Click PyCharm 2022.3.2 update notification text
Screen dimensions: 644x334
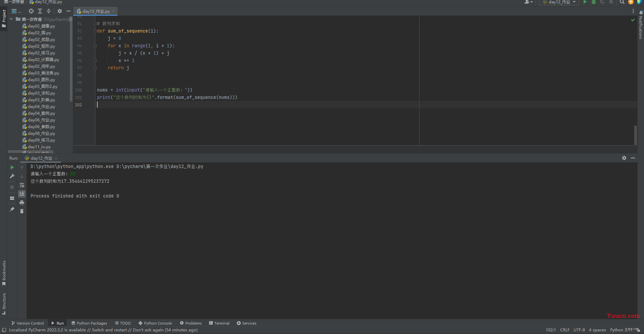coord(103,330)
